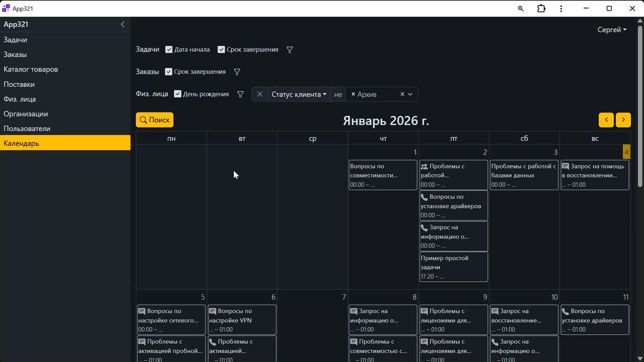Remove the Статус клиента filter with the X button
Viewport: 644px width, 362px height.
260,94
